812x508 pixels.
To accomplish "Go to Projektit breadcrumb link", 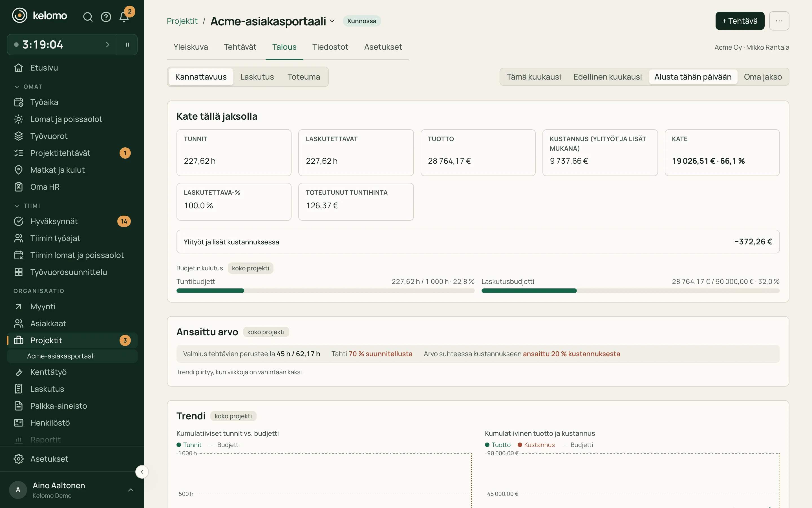I will [182, 21].
